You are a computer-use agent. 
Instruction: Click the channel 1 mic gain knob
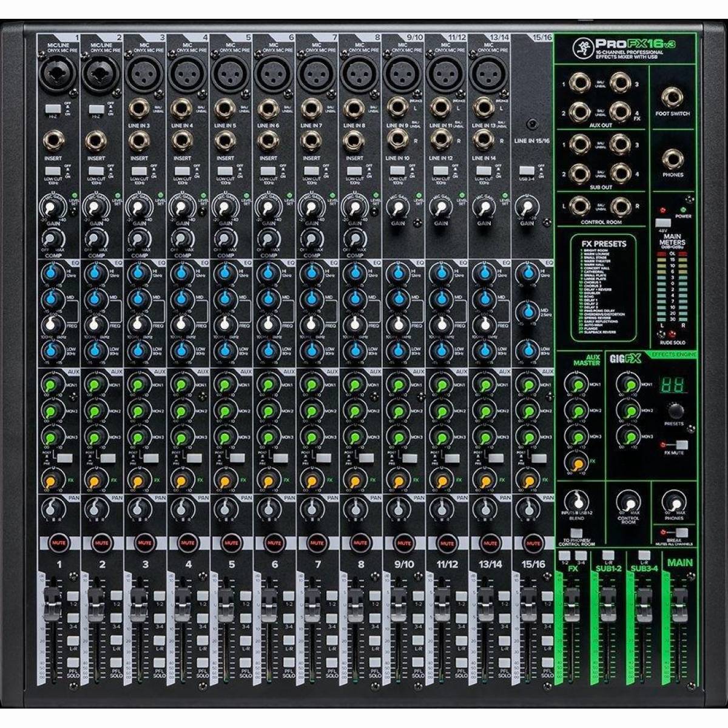[x=53, y=209]
